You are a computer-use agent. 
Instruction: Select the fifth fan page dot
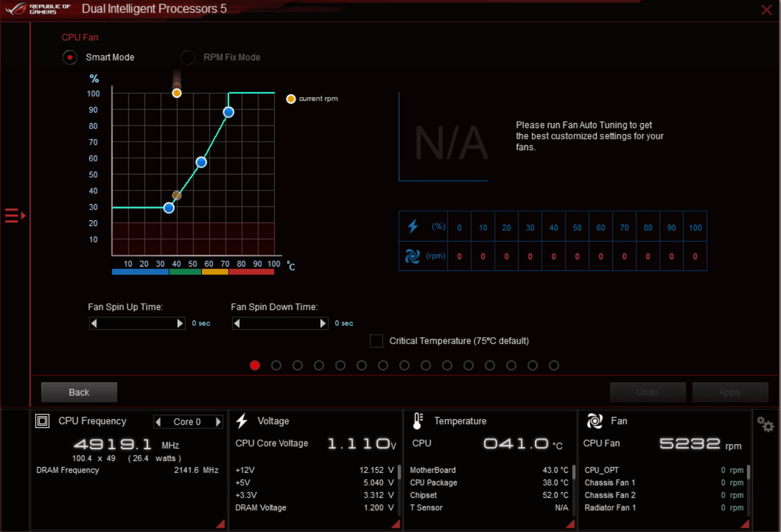click(x=340, y=366)
